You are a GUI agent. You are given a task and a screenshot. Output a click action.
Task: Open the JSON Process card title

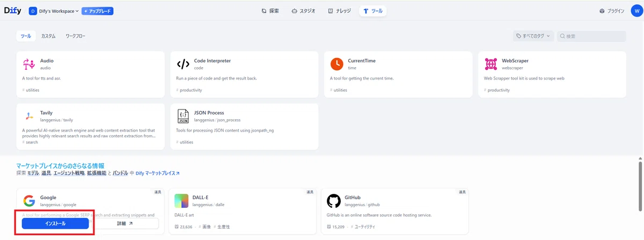click(209, 113)
